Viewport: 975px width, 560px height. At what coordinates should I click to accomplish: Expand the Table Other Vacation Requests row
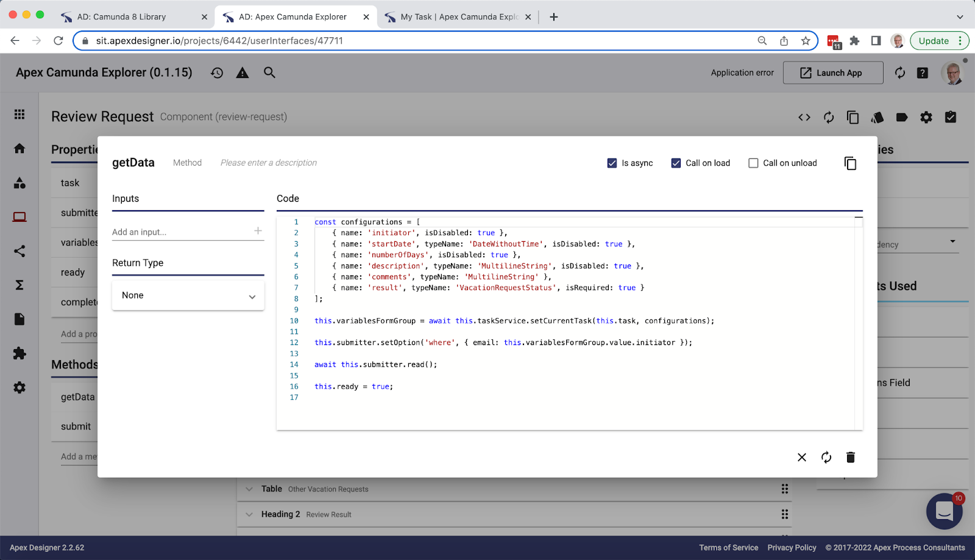[249, 489]
